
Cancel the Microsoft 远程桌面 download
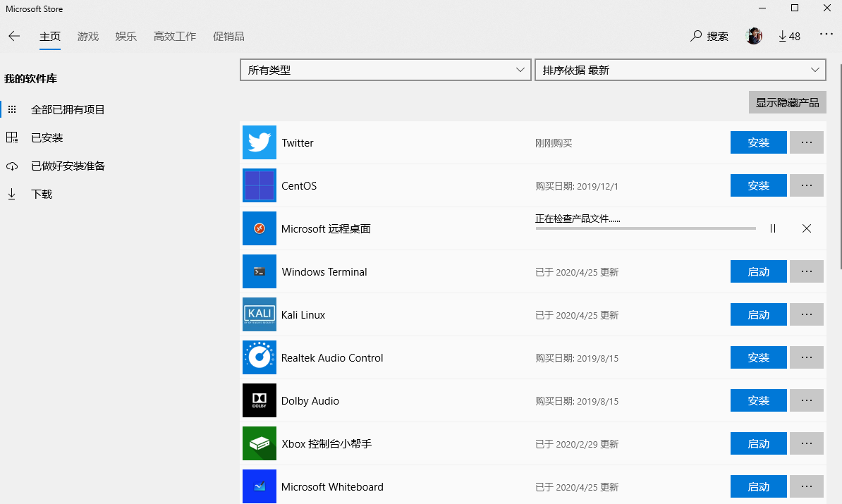coord(807,228)
